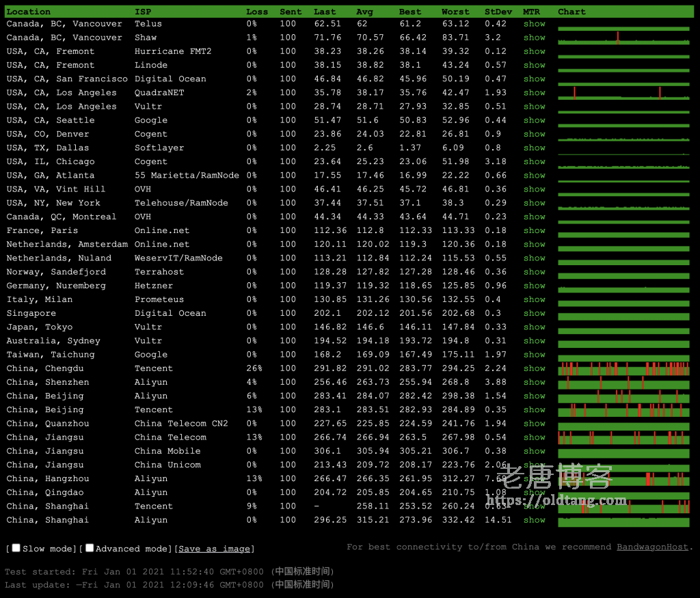Image resolution: width=700 pixels, height=598 pixels.
Task: Show MTR for Tokyo Vultr
Action: 534,327
